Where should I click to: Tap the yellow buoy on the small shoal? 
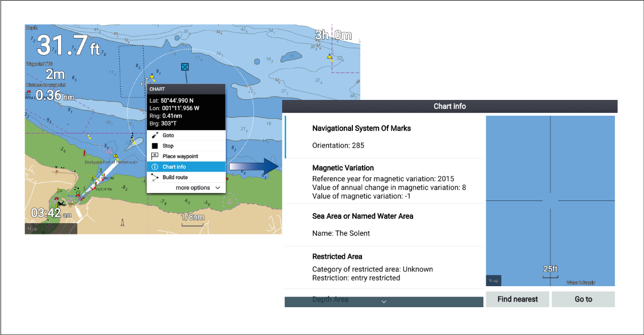tap(133, 140)
